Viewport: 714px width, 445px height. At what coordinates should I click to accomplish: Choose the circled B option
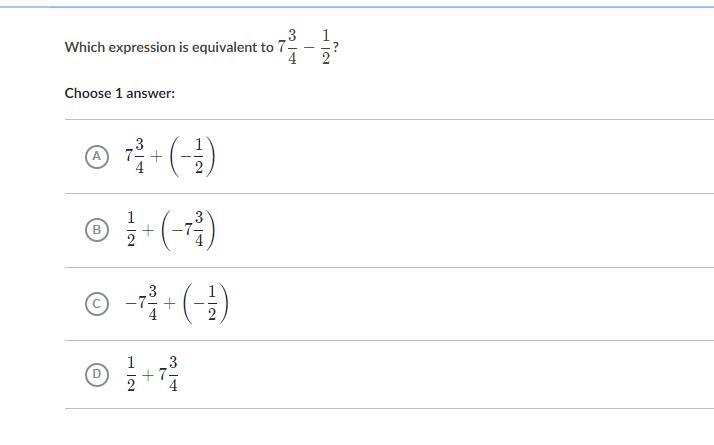[x=97, y=230]
